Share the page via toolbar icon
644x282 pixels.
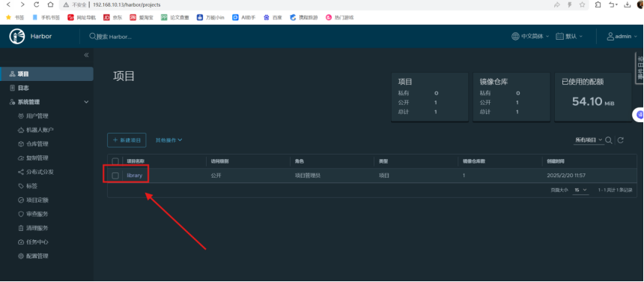[557, 4]
